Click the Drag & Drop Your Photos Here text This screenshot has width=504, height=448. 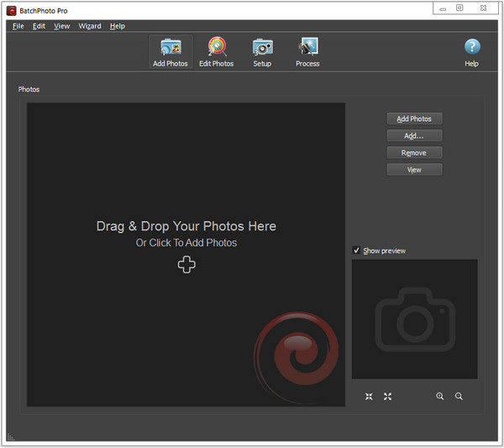coord(186,226)
